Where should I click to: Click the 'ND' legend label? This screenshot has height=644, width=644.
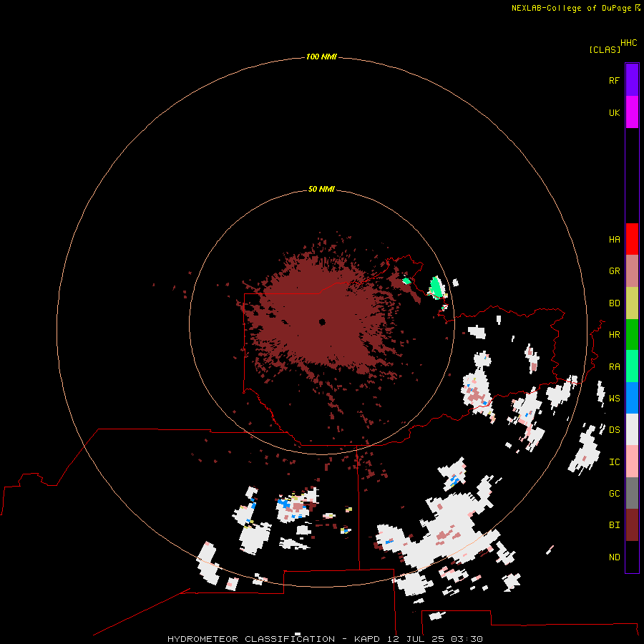[x=614, y=557]
